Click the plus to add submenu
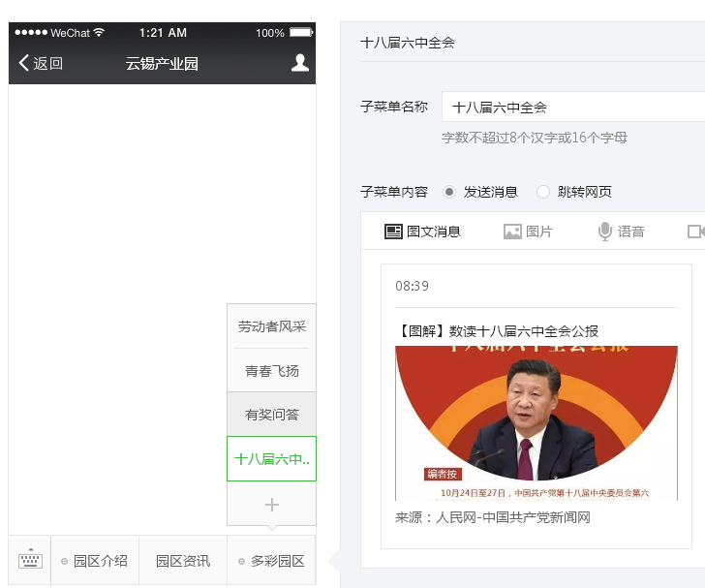Image resolution: width=705 pixels, height=588 pixels. tap(271, 505)
